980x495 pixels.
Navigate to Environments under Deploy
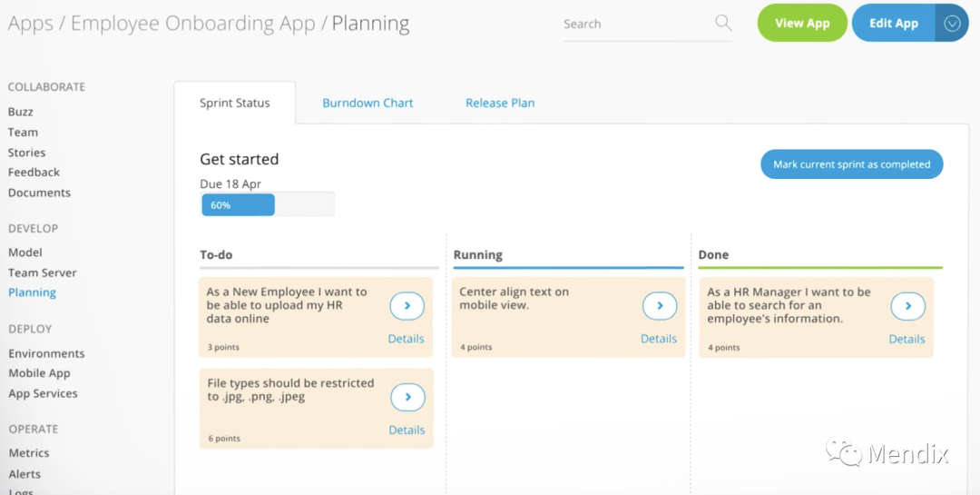46,353
